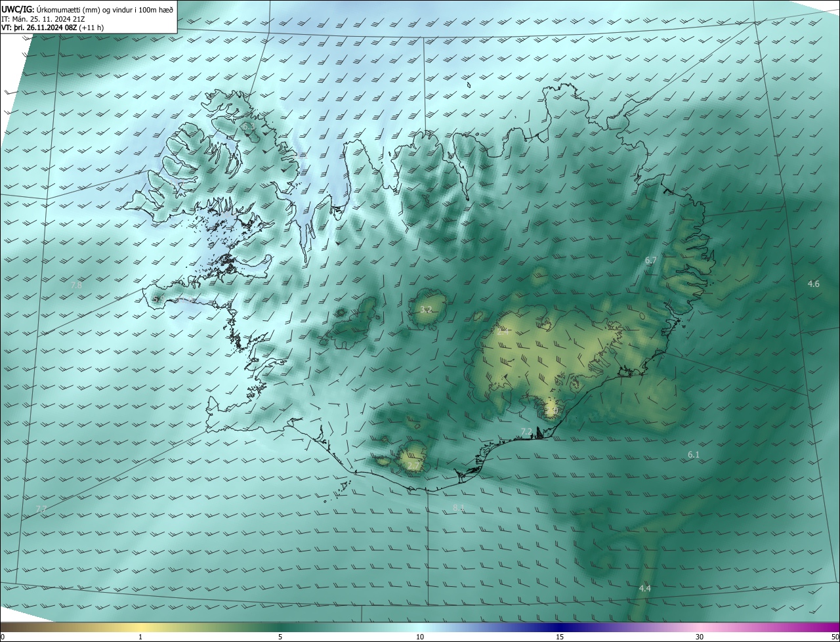
Task: Click the 1 tick on the colour scale
Action: pyautogui.click(x=140, y=637)
